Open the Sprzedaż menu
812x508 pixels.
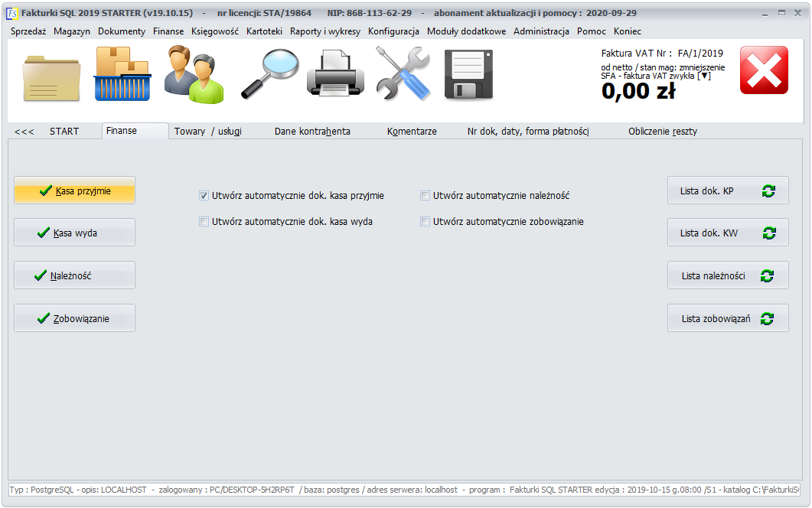pos(28,31)
